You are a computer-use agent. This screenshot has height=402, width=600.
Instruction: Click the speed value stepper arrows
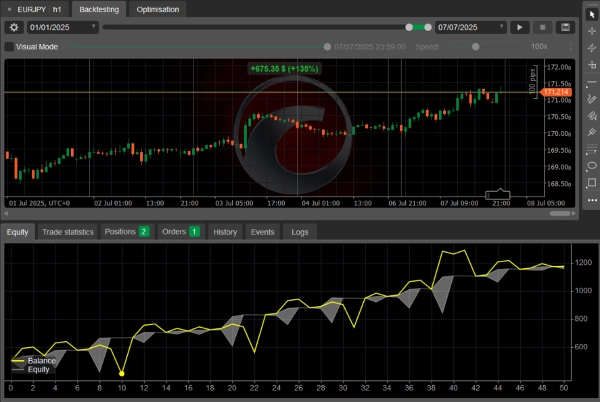pos(571,47)
